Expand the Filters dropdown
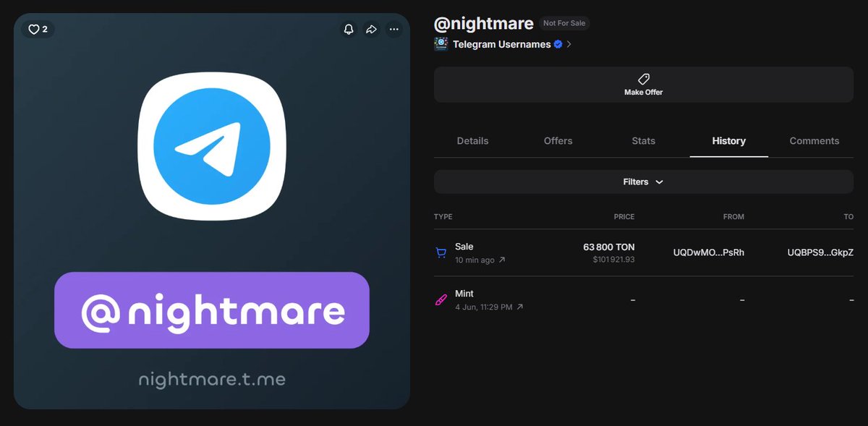868x426 pixels. pos(643,182)
